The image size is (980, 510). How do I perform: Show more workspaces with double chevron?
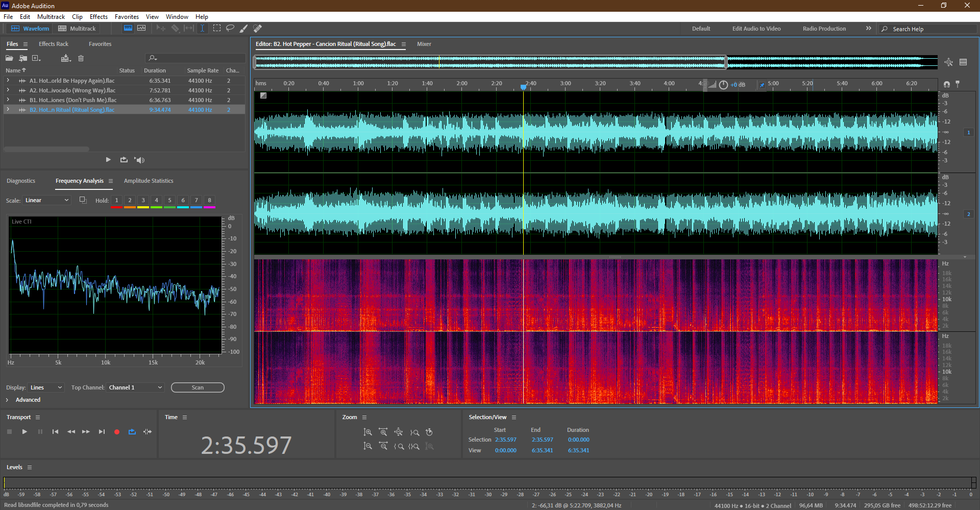[x=869, y=29]
